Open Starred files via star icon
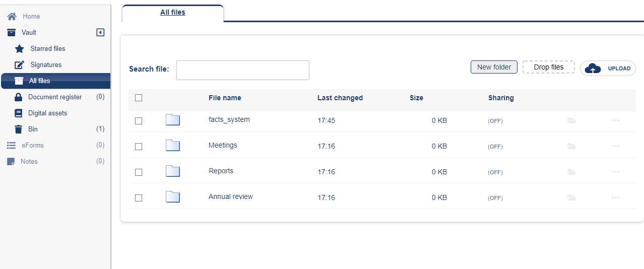The image size is (644, 269). pyautogui.click(x=19, y=49)
